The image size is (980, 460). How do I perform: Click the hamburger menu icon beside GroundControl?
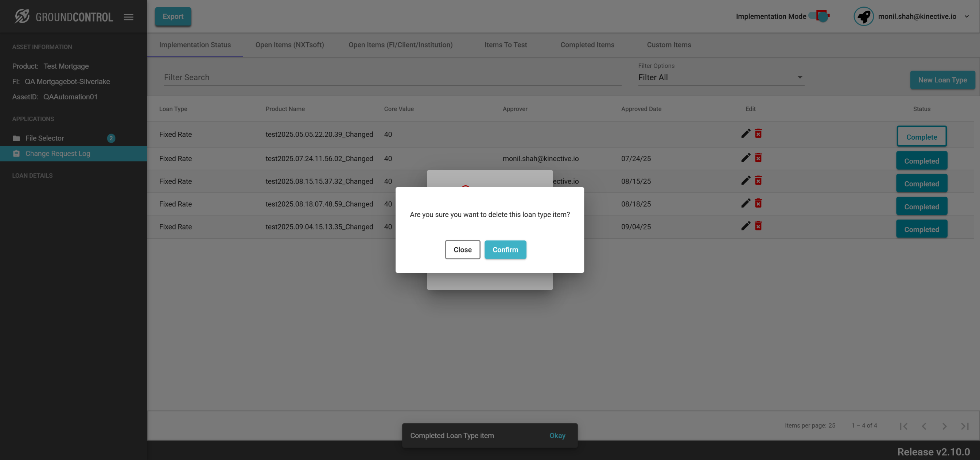129,17
